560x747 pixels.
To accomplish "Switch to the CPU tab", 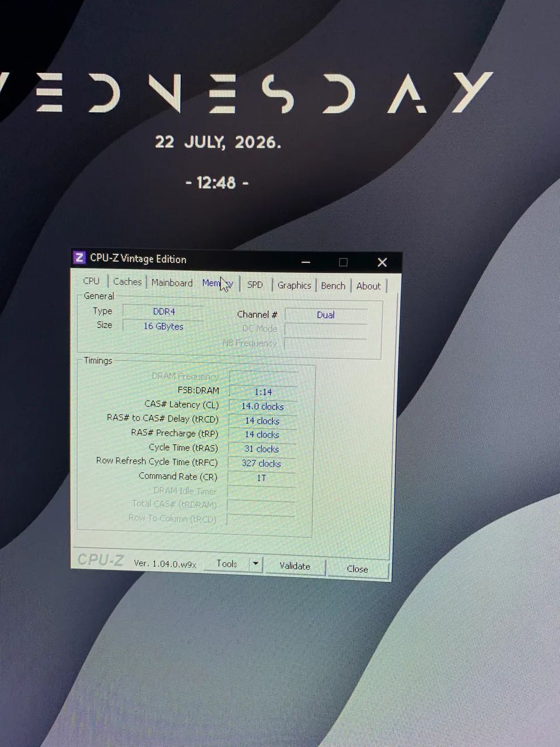I will (91, 281).
